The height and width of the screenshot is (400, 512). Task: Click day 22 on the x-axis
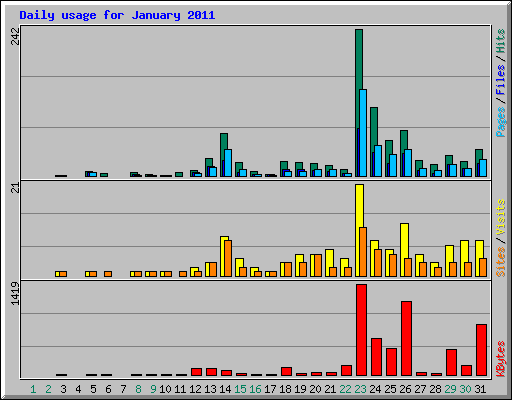[x=345, y=389]
